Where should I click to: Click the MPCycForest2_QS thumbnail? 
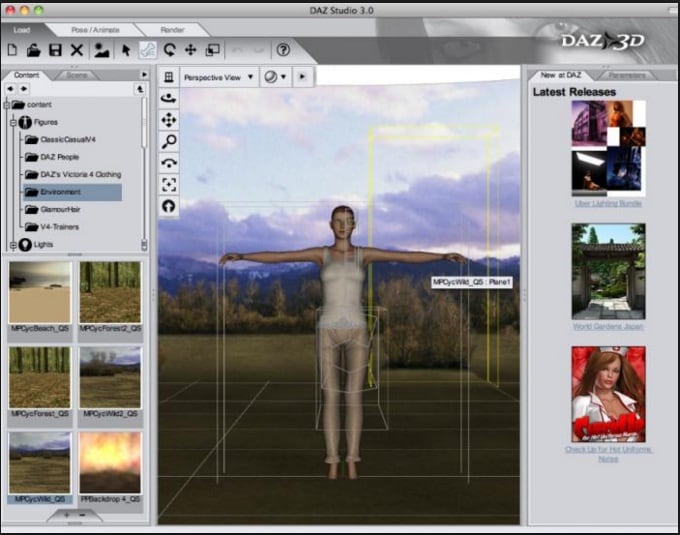(110, 292)
